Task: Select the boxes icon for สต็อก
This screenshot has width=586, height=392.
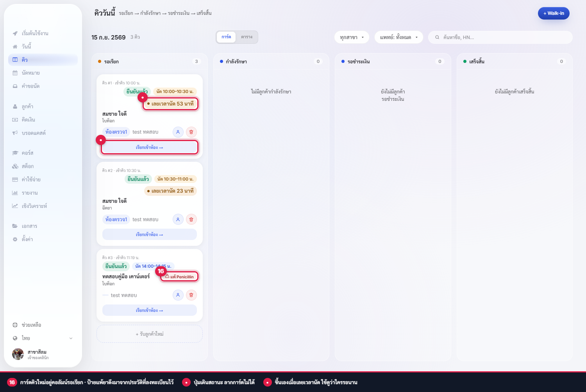Action: pos(15,166)
